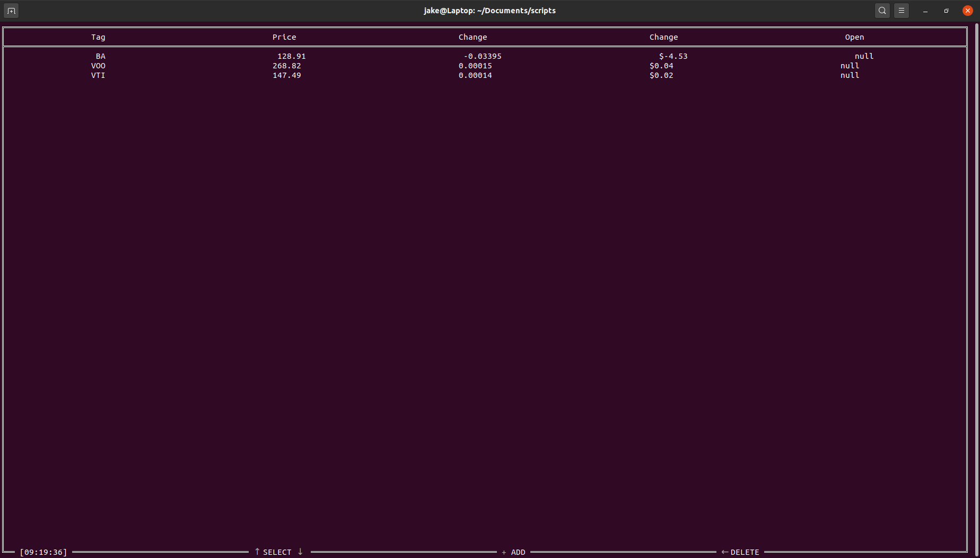Close the terminal window
Image resolution: width=980 pixels, height=558 pixels.
tap(967, 11)
